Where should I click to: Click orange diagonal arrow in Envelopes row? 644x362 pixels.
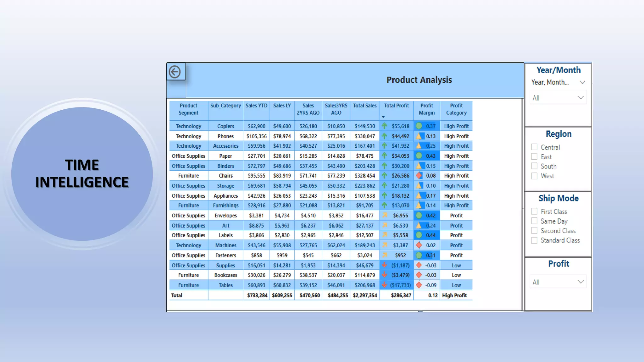(x=385, y=216)
